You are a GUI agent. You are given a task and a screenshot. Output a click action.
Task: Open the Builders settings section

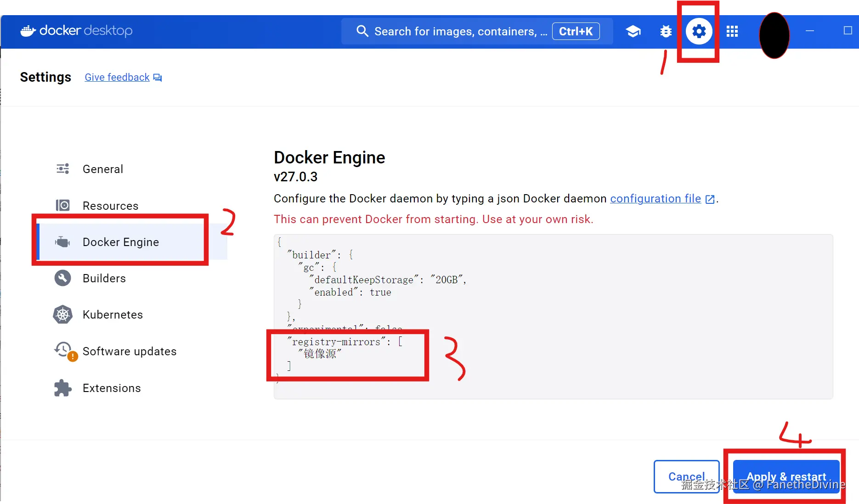pyautogui.click(x=104, y=278)
